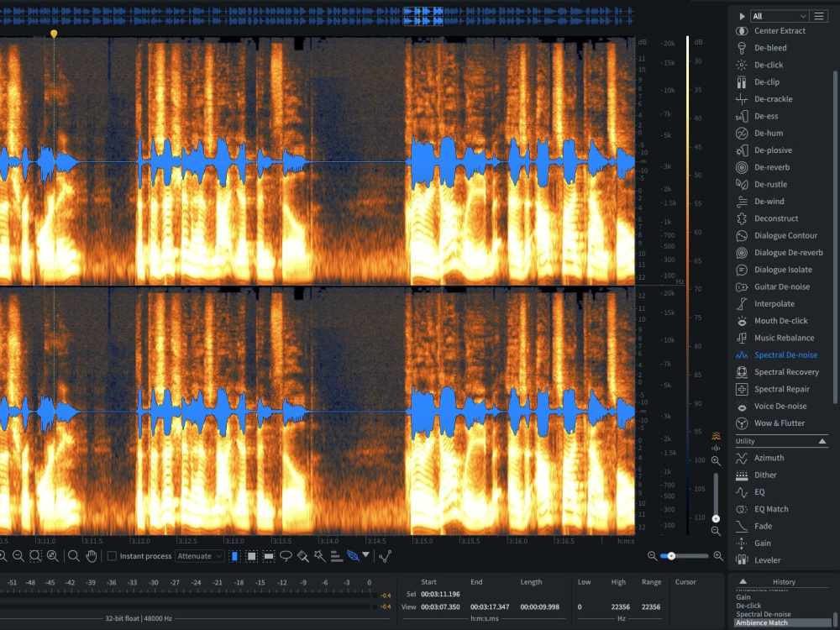
Task: Adjust the vertical zoom slider
Action: click(716, 518)
